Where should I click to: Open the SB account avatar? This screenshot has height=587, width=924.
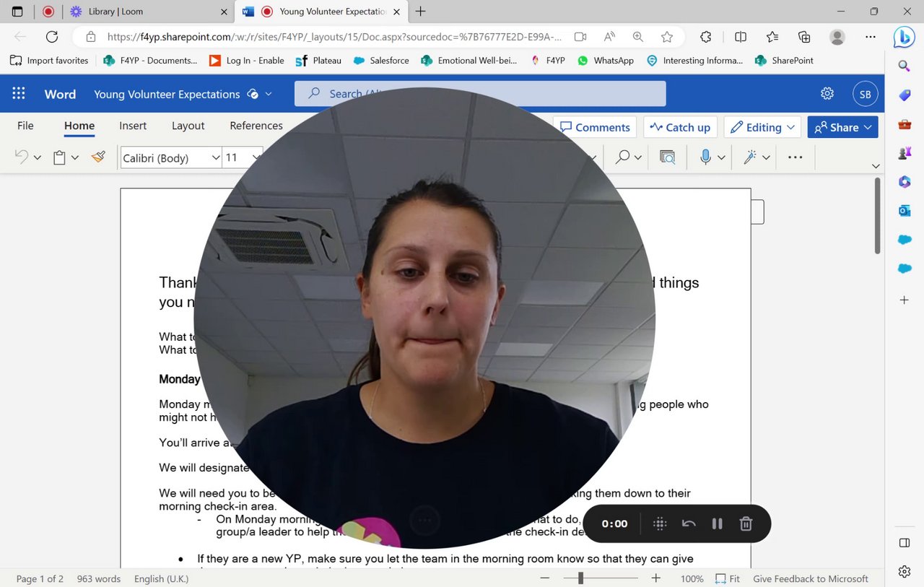pyautogui.click(x=865, y=94)
